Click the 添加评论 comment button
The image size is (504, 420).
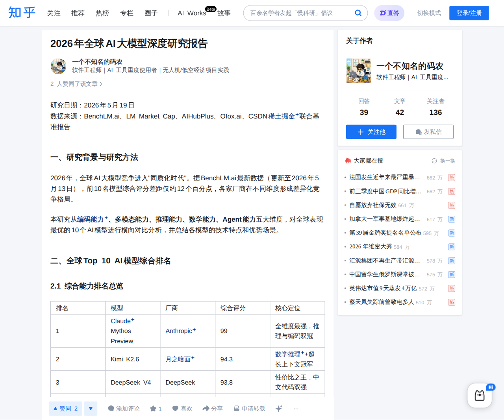pyautogui.click(x=124, y=409)
